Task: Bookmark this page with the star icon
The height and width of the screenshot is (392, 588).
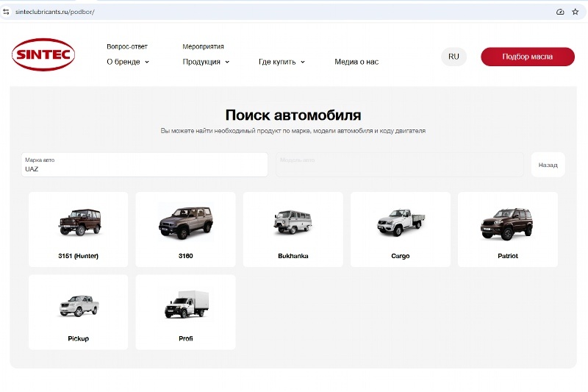Action: (576, 12)
